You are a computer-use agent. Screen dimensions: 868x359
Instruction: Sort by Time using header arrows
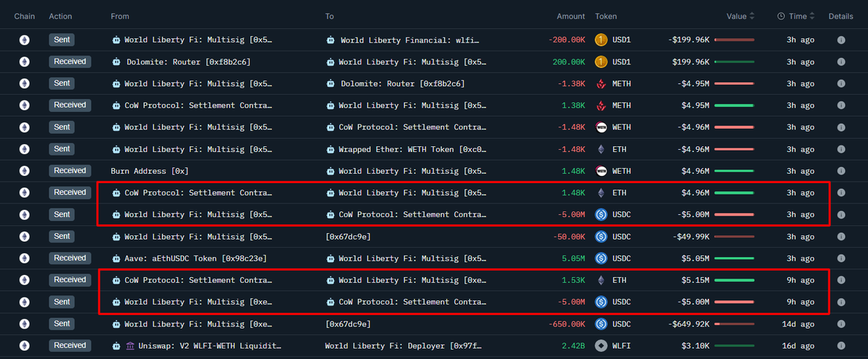(812, 16)
